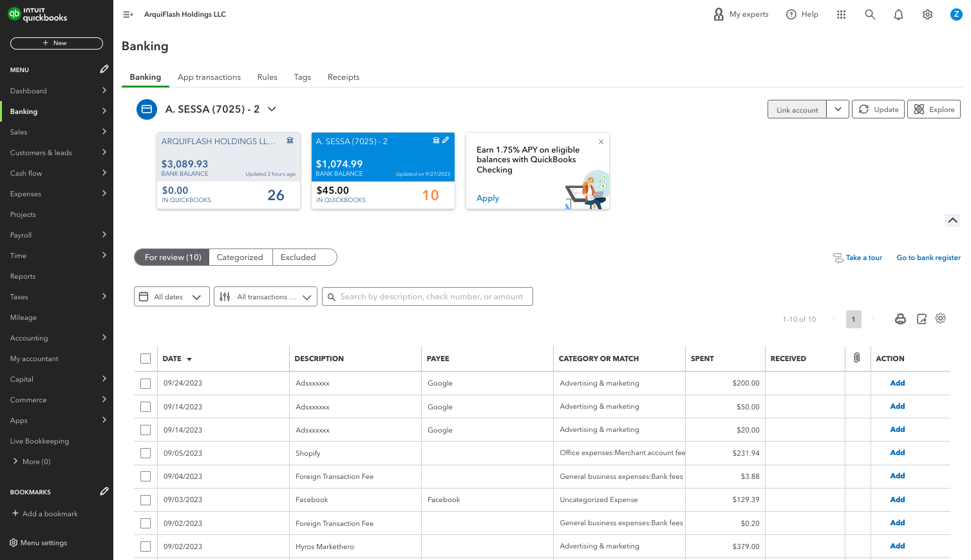Check the 09/24/2023 Adsxxxxxx $200.00 row

coord(146,383)
